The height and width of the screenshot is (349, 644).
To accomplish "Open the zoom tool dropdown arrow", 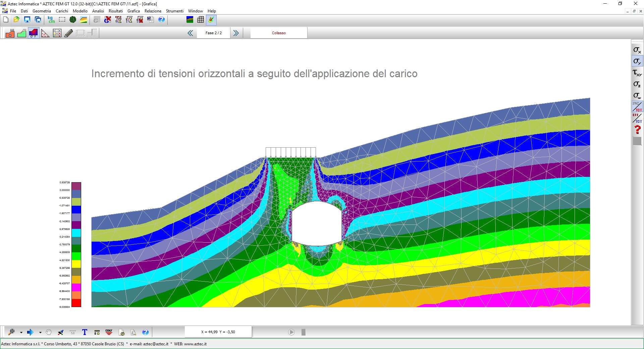I will pos(21,333).
